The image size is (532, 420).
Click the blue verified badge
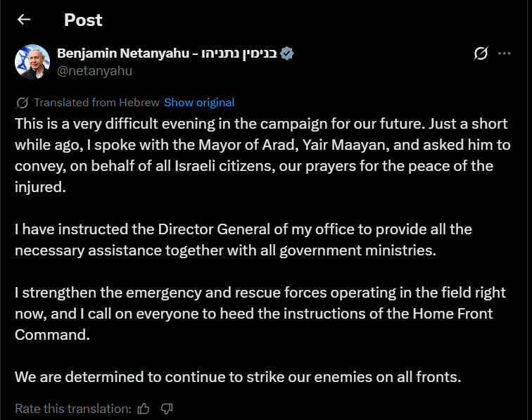pyautogui.click(x=287, y=53)
